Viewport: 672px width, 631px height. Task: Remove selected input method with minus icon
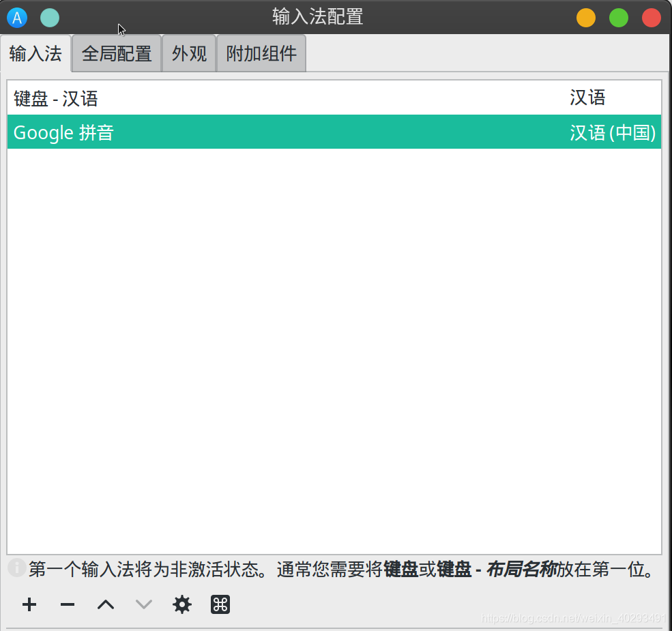click(68, 604)
